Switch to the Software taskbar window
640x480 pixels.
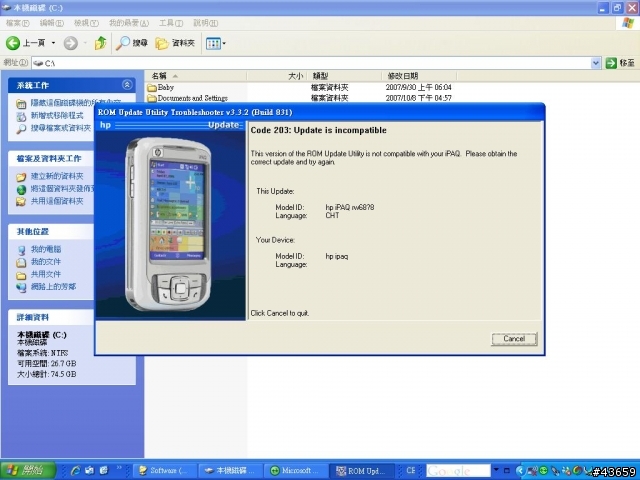click(164, 471)
